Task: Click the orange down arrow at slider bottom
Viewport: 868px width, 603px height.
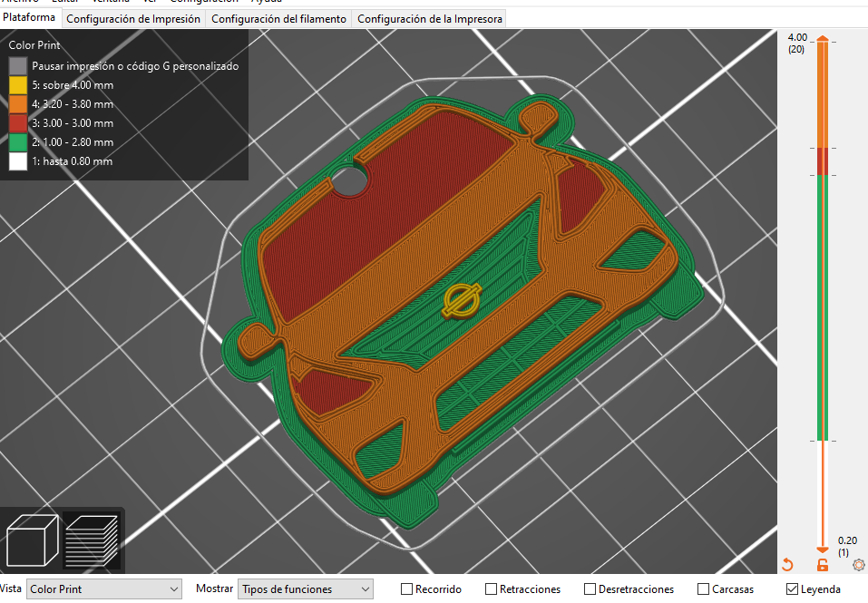Action: pyautogui.click(x=823, y=549)
